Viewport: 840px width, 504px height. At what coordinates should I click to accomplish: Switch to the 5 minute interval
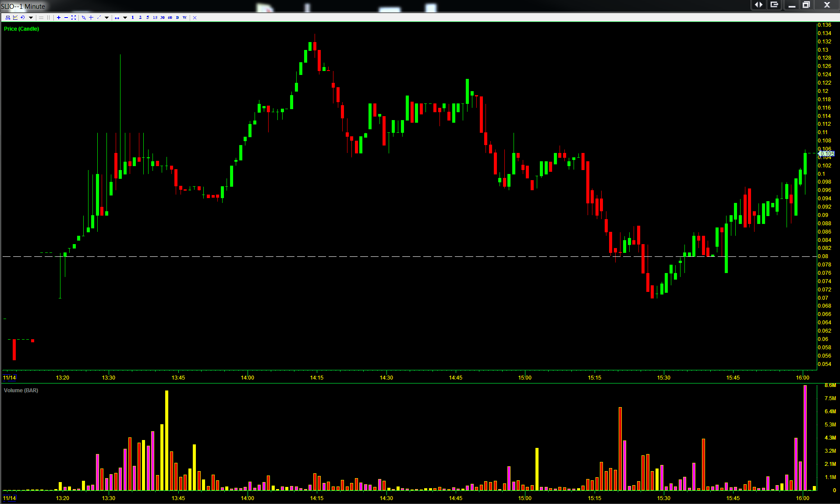click(x=148, y=18)
